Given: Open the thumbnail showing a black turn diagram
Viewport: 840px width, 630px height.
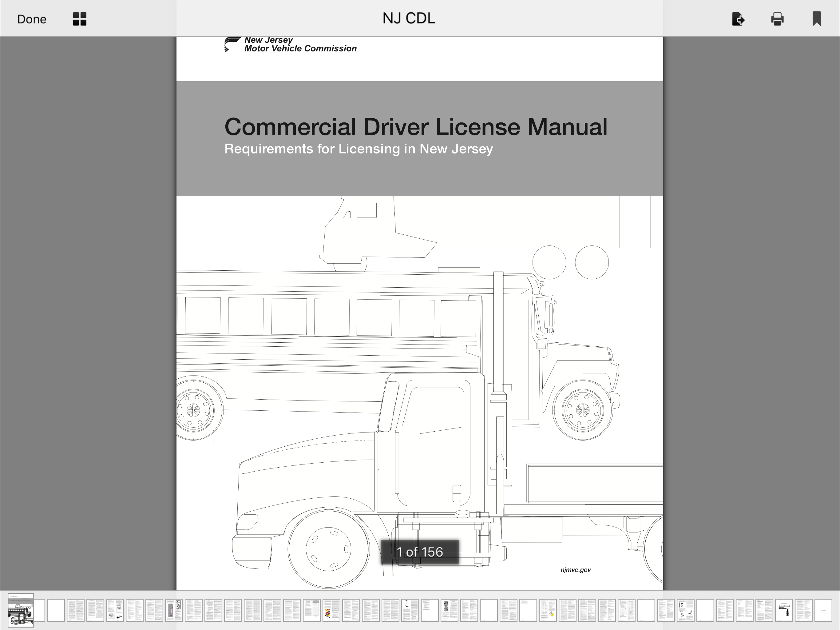Looking at the screenshot, I should click(x=784, y=610).
